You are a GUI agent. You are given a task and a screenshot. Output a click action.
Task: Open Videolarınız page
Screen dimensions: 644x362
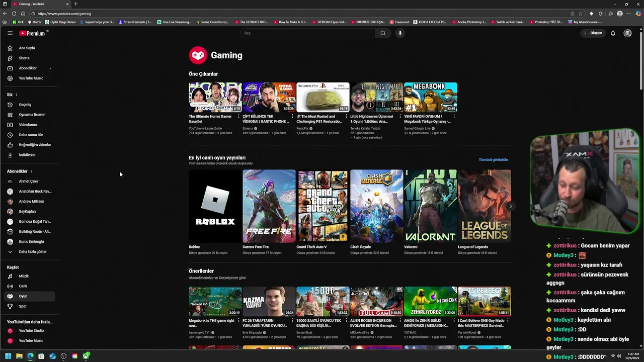(x=29, y=125)
